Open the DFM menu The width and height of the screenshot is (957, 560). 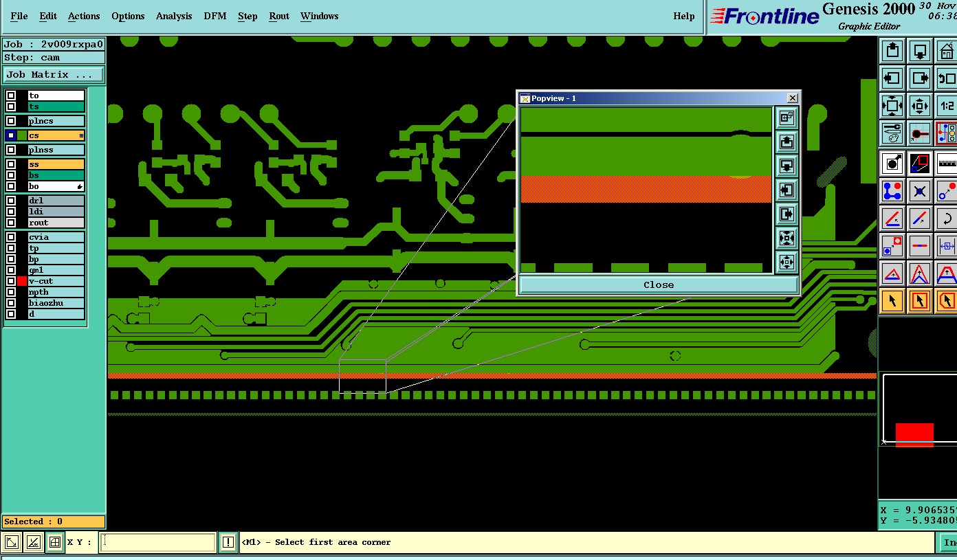point(214,16)
